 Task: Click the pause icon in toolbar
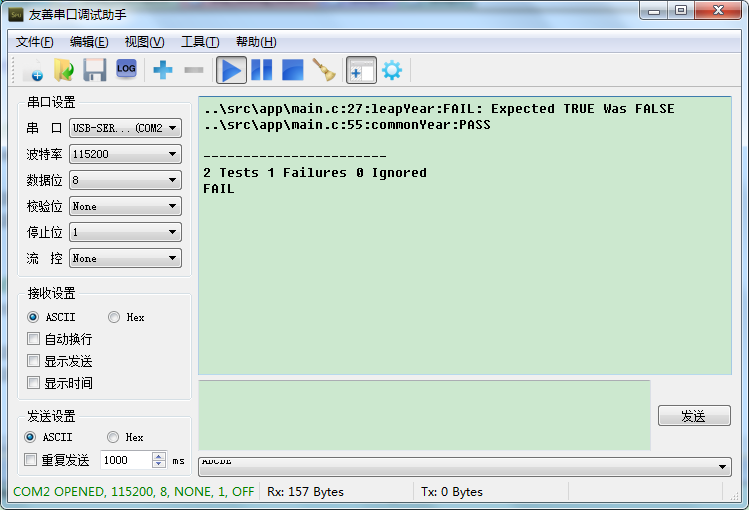coord(262,70)
